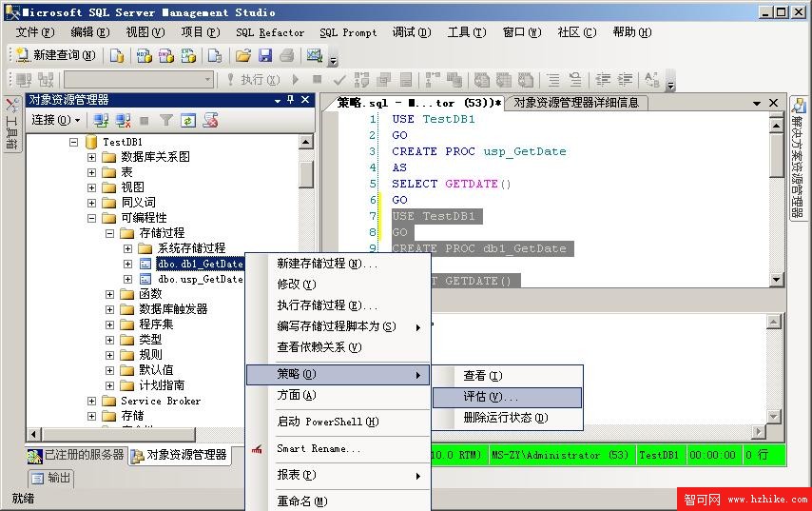Switch to the 已注册的服务器 tab

(x=76, y=455)
